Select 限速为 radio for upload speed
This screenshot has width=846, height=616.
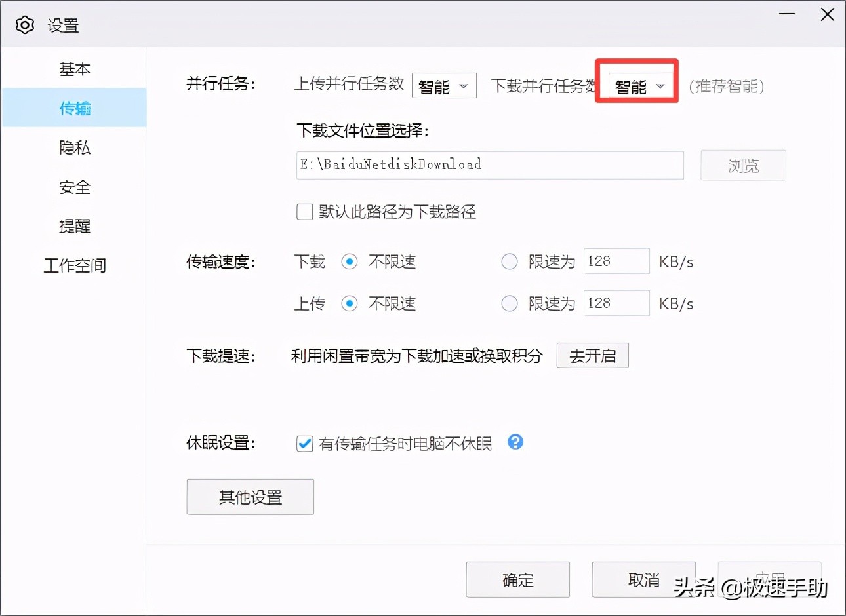[x=510, y=303]
